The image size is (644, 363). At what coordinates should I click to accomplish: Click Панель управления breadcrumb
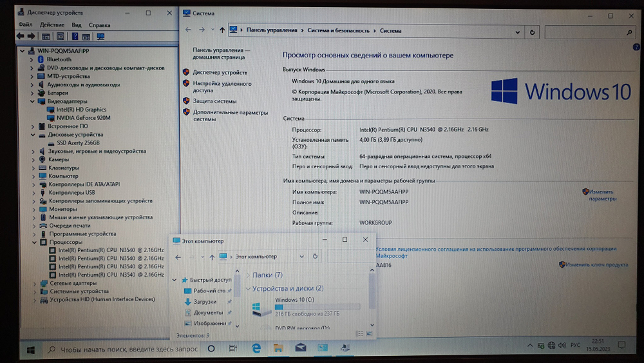point(272,30)
